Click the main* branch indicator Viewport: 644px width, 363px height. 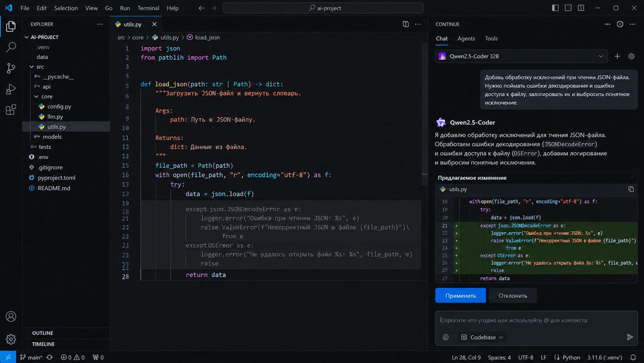(31, 357)
